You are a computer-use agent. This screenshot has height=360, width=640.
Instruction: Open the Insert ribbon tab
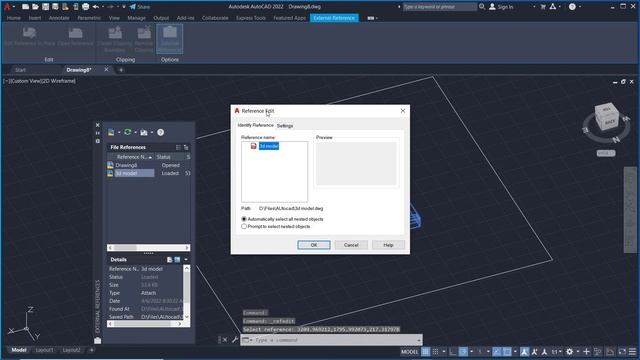click(35, 18)
